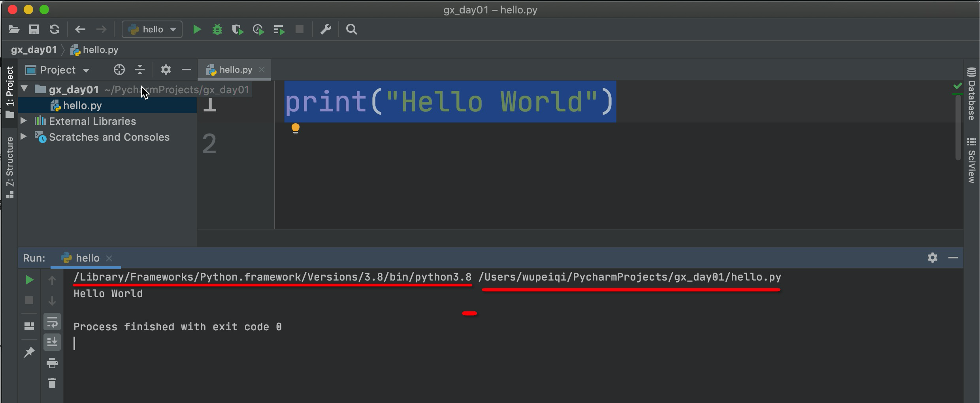This screenshot has height=403, width=980.
Task: Go up the stack trace arrow
Action: tap(52, 280)
